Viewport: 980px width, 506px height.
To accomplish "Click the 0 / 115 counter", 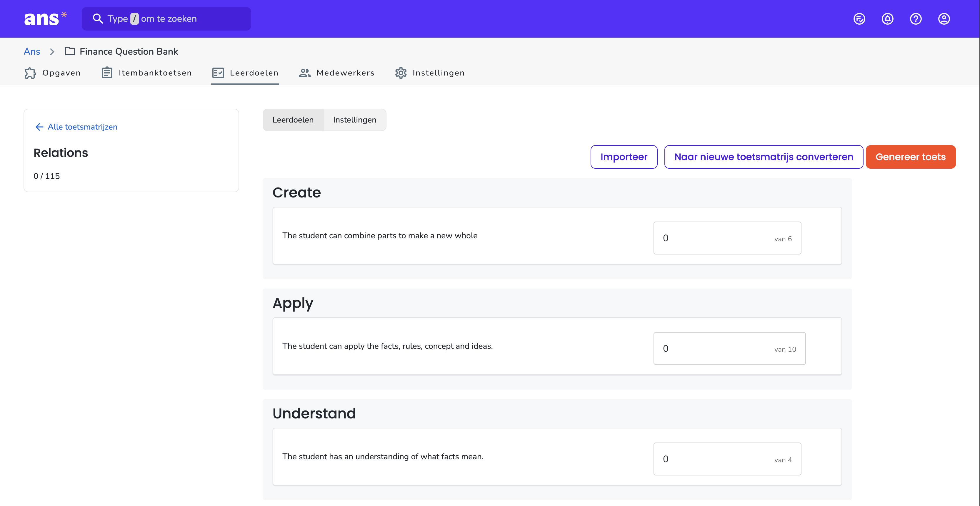I will click(46, 176).
